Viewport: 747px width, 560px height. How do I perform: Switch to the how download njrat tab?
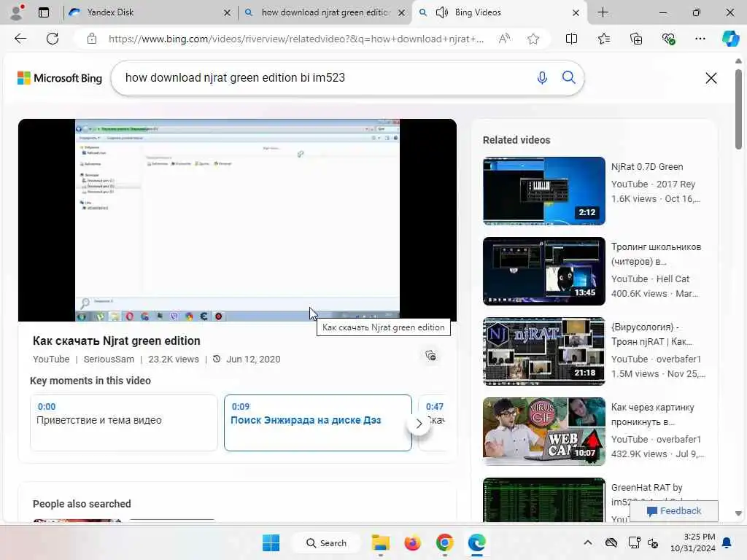click(x=326, y=12)
